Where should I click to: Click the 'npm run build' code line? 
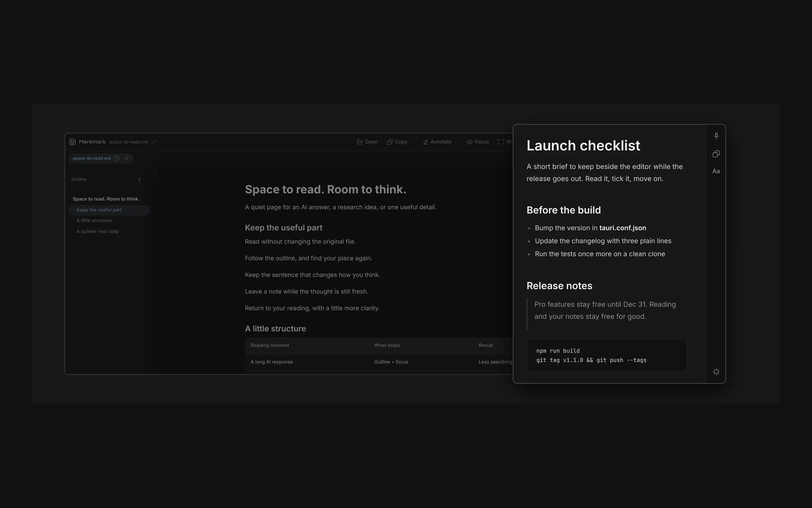click(558, 351)
